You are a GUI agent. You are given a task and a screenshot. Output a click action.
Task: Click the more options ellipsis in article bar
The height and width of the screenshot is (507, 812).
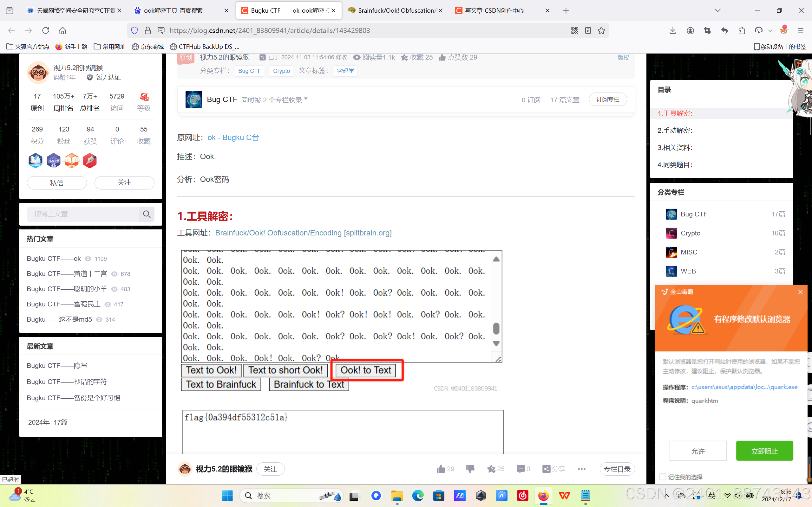pyautogui.click(x=581, y=469)
